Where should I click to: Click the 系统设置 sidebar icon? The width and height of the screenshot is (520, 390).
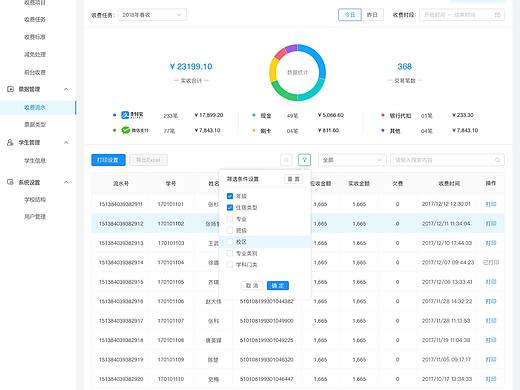pyautogui.click(x=10, y=182)
